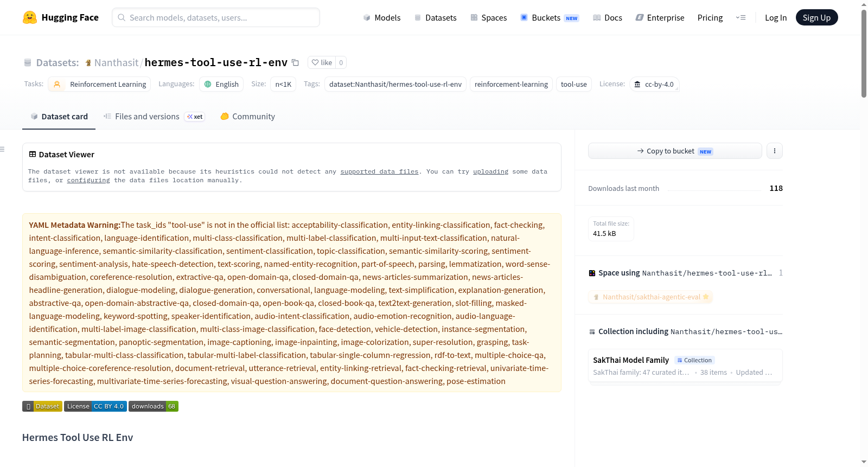Click the n<1K size tag
Screen dimensions: 868x467
[x=283, y=84]
